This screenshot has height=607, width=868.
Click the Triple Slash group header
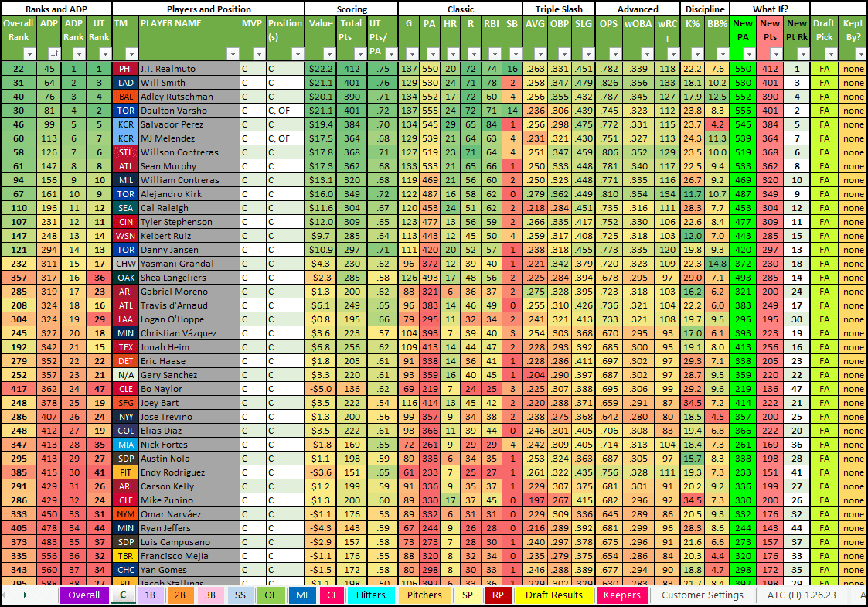click(559, 9)
